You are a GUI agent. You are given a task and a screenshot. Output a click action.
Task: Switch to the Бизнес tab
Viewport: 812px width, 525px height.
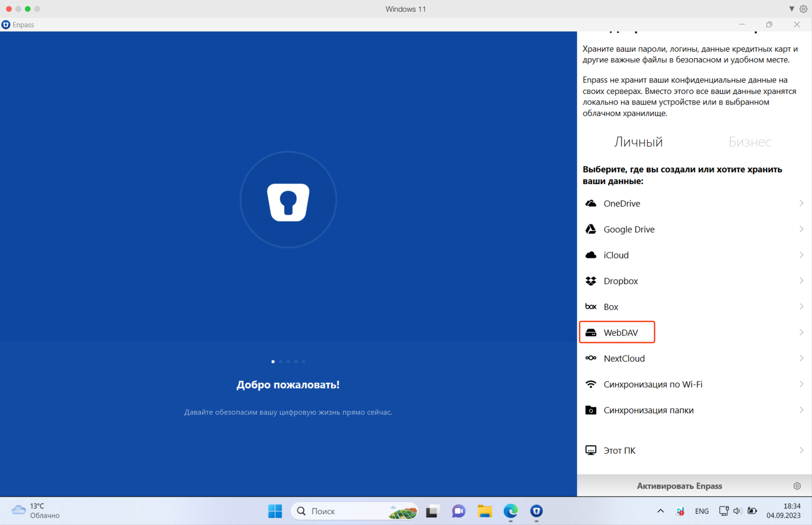[x=750, y=142]
